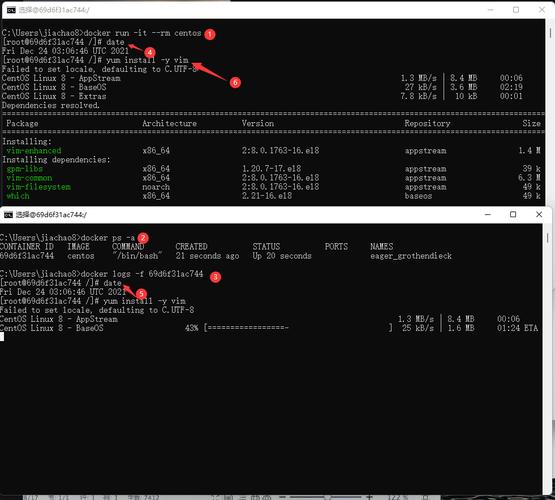The height and width of the screenshot is (500, 555).
Task: Minimize the lower terminal window
Action: pyautogui.click(x=488, y=214)
